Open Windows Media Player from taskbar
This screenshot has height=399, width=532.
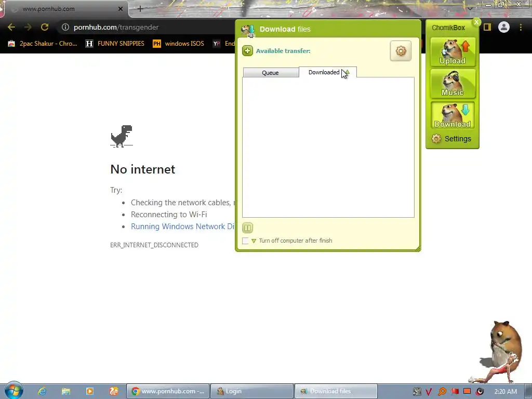(90, 391)
